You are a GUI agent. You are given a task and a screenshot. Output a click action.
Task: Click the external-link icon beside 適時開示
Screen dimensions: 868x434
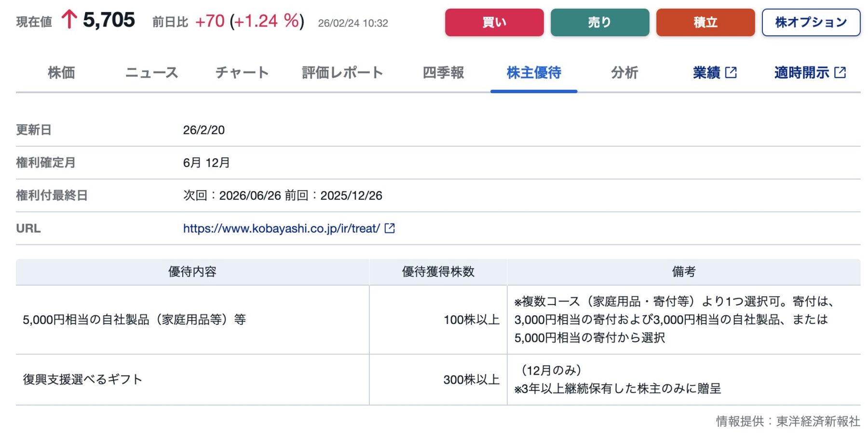840,73
